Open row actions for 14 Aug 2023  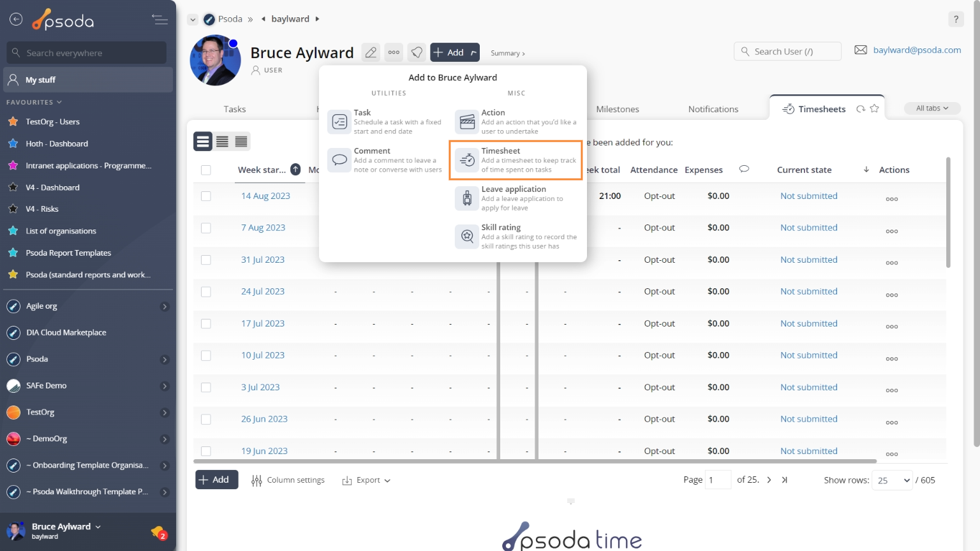892,199
